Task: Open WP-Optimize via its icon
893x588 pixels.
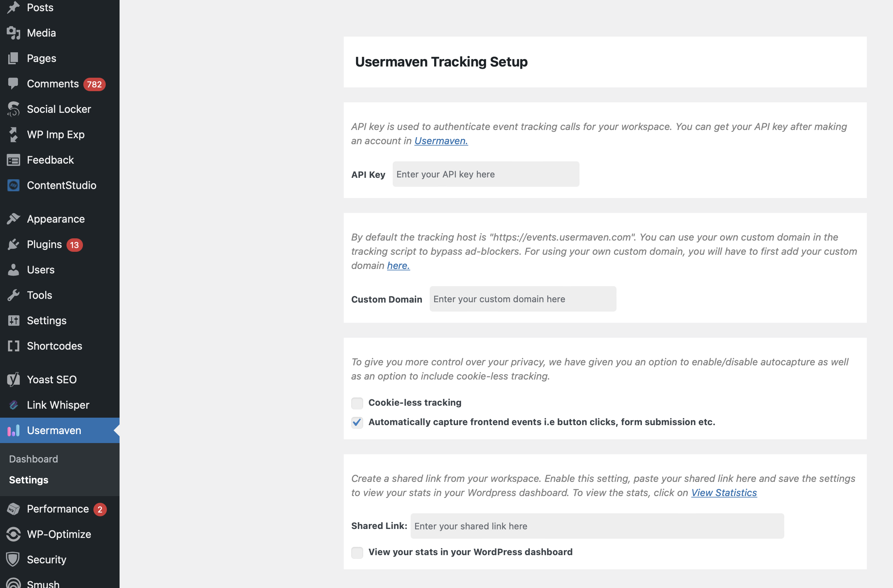Action: pos(13,534)
